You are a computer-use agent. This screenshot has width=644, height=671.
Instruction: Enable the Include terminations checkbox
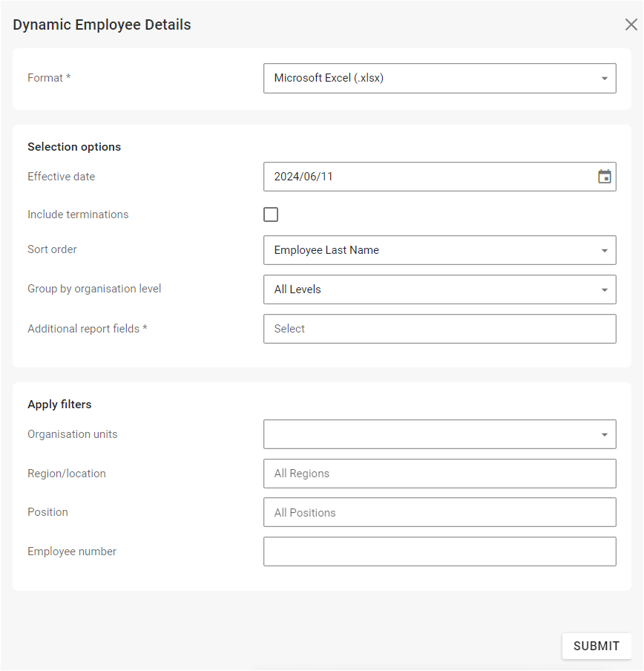(x=271, y=215)
